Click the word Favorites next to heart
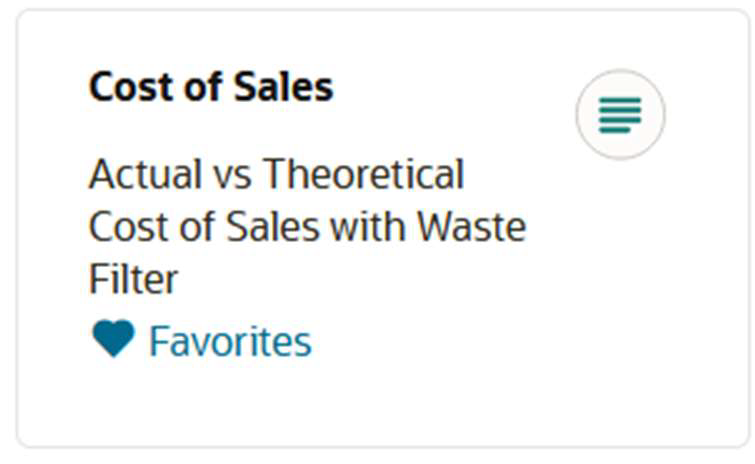Screen dimensions: 755x464 [x=230, y=342]
